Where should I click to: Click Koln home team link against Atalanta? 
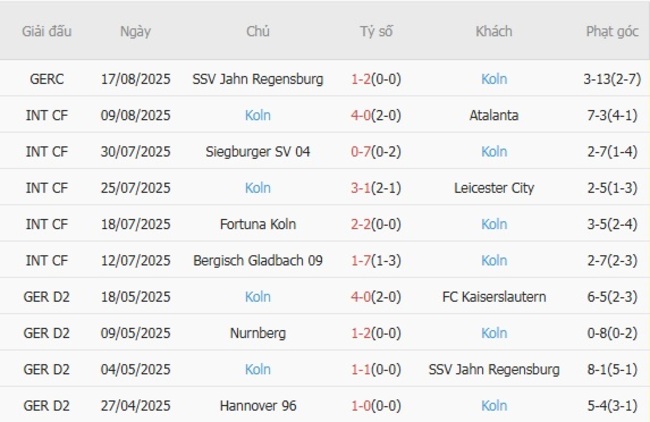(258, 115)
